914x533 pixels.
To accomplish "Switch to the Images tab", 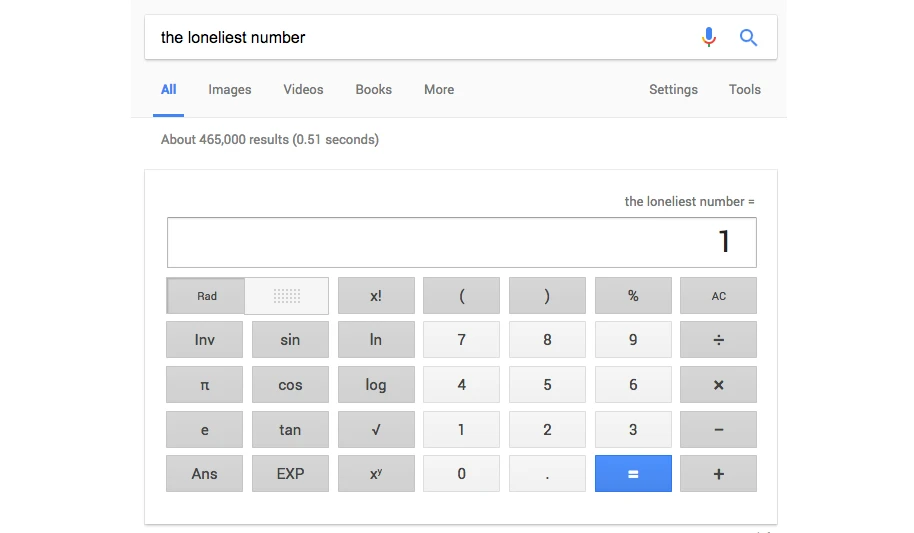I will click(230, 89).
